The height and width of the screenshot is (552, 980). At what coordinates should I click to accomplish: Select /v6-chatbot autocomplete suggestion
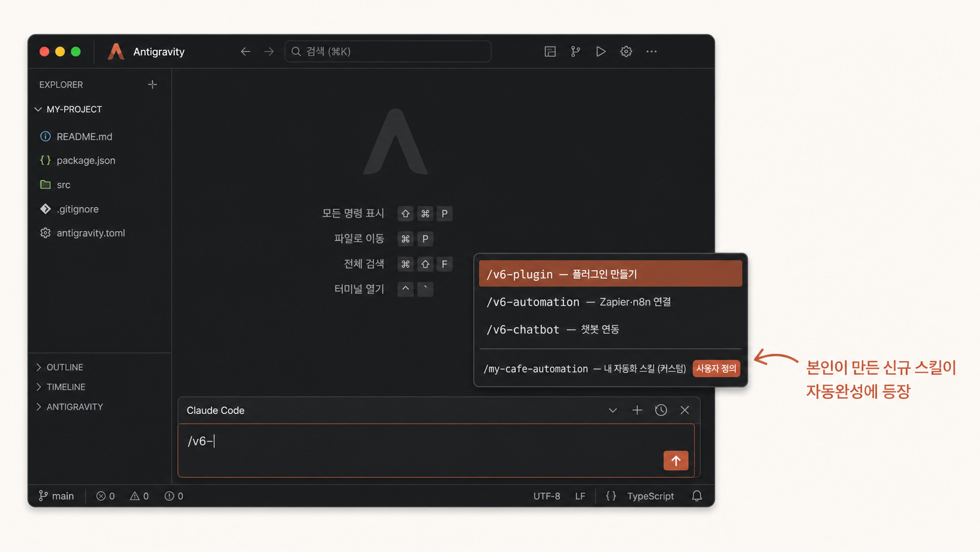610,329
